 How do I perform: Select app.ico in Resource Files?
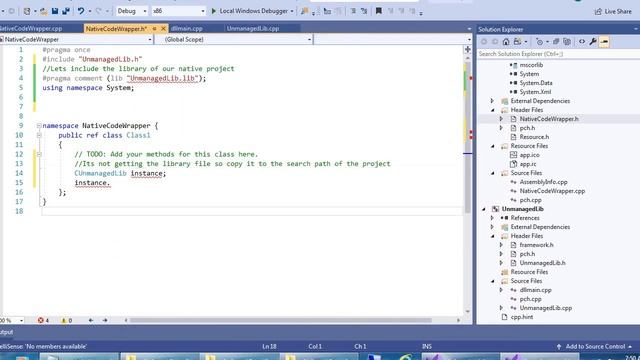pos(529,155)
